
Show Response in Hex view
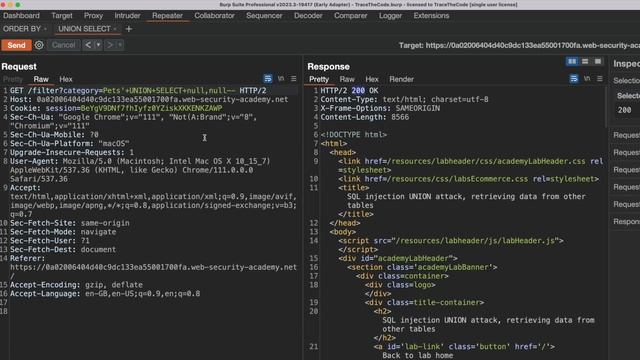coord(372,79)
